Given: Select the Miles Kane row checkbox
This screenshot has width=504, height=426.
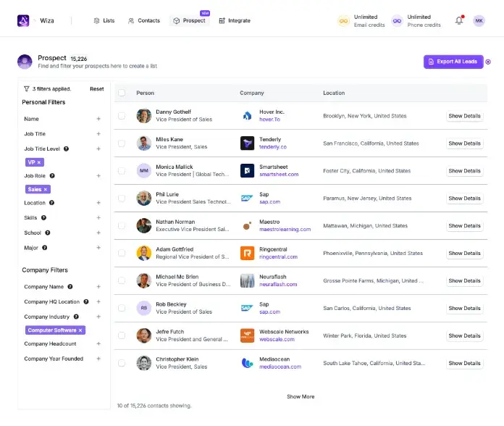Looking at the screenshot, I should [122, 143].
